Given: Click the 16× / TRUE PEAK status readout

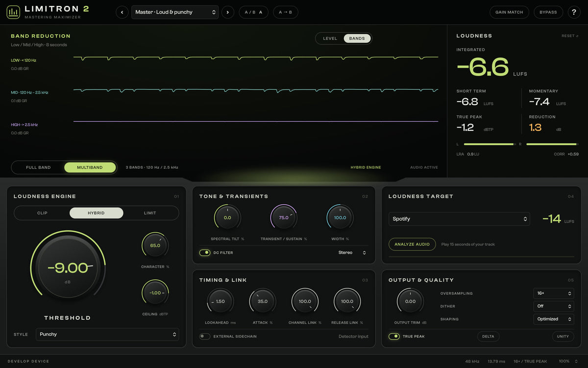Looking at the screenshot, I should [x=530, y=361].
